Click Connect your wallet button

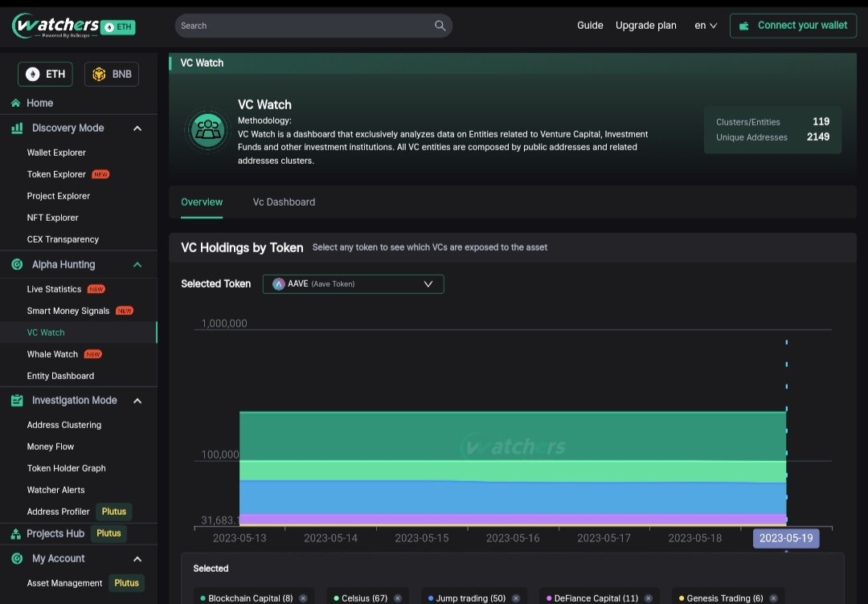pyautogui.click(x=793, y=26)
